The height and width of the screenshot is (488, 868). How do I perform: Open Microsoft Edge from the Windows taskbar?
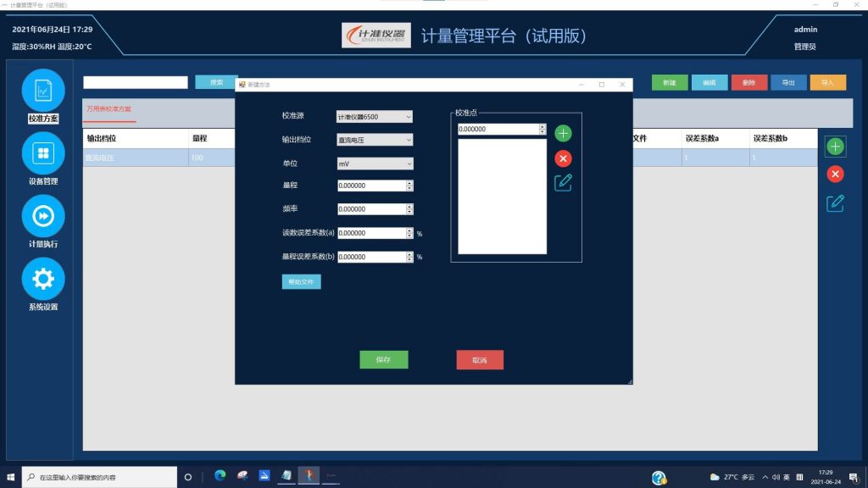point(220,476)
